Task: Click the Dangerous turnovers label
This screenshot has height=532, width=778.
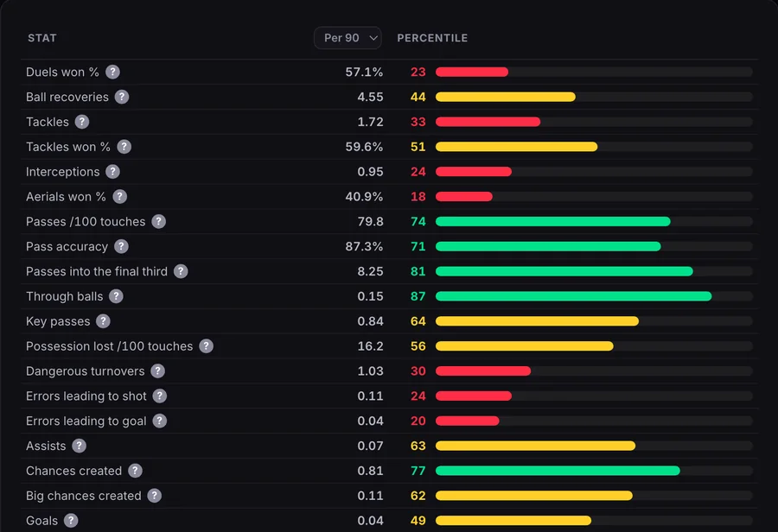Action: (x=86, y=371)
